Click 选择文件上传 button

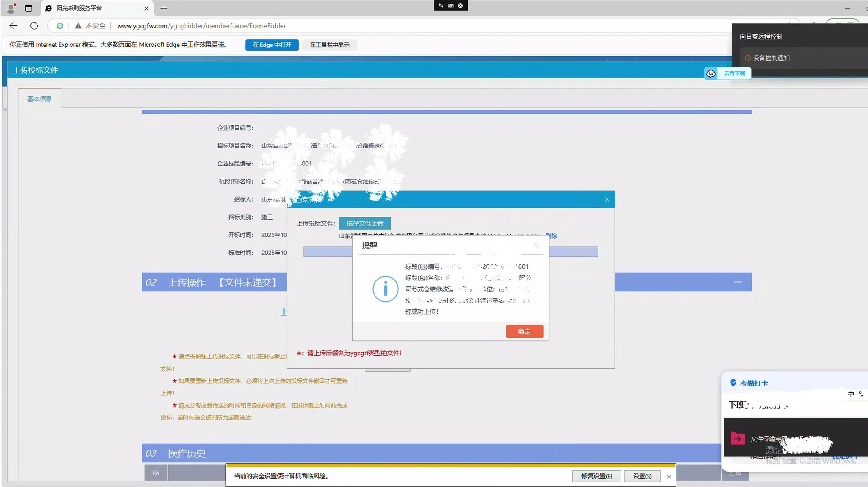tap(365, 223)
